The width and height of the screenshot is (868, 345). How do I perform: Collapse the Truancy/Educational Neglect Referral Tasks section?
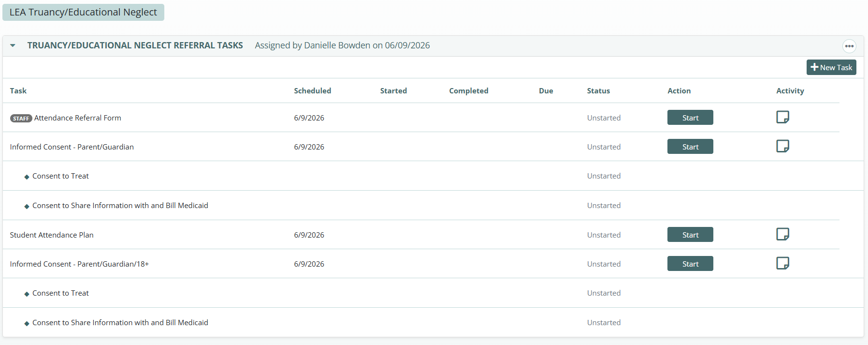pos(13,45)
